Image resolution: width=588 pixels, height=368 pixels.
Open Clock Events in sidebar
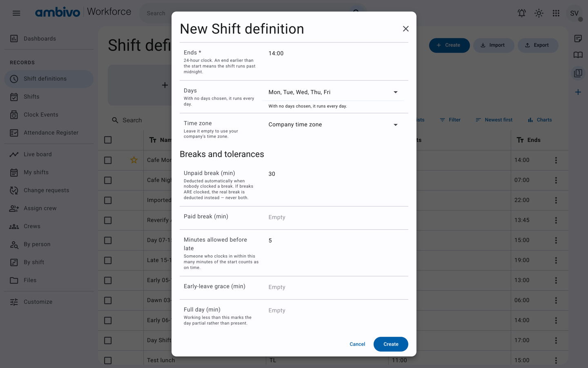coord(49,114)
